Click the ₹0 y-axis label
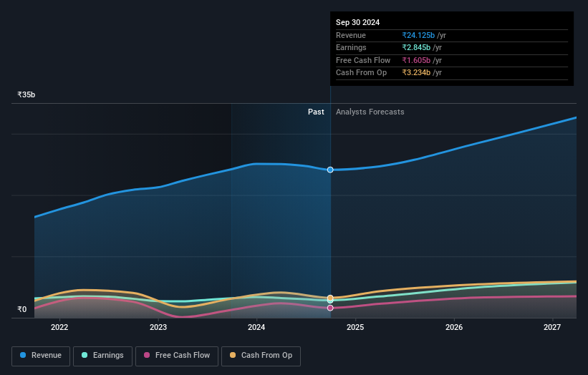 [22, 309]
